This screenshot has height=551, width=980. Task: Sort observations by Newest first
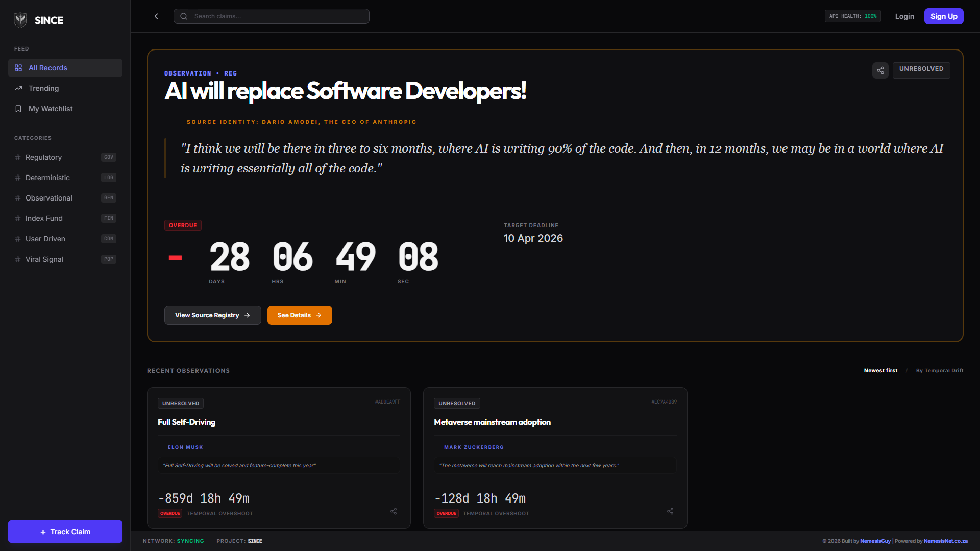pyautogui.click(x=880, y=371)
